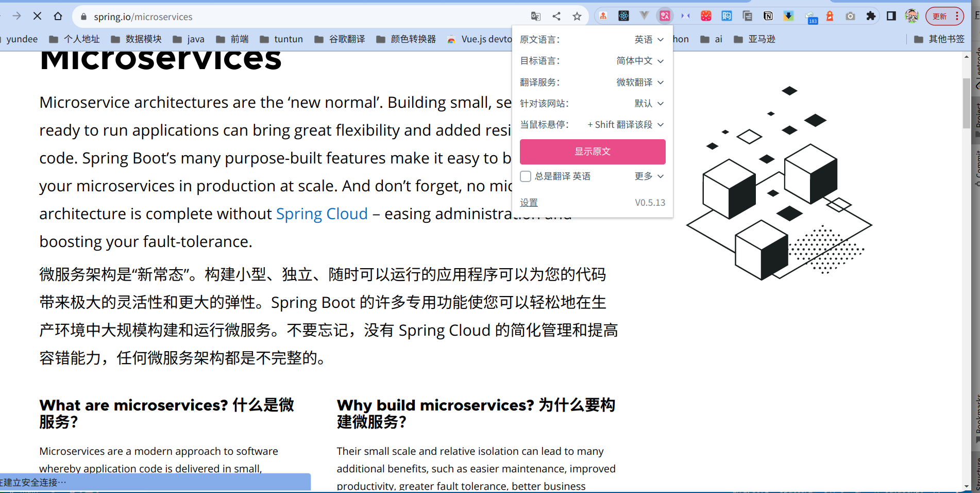View site security info lock icon
980x493 pixels.
click(x=84, y=17)
